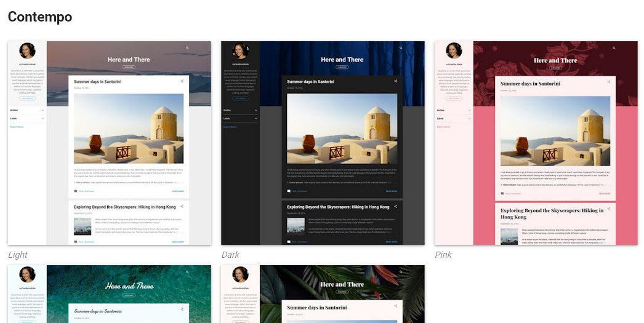Image resolution: width=644 pixels, height=323 pixels.
Task: Click the Hong Kong hiking post title in the Dark preview
Action: coord(338,207)
